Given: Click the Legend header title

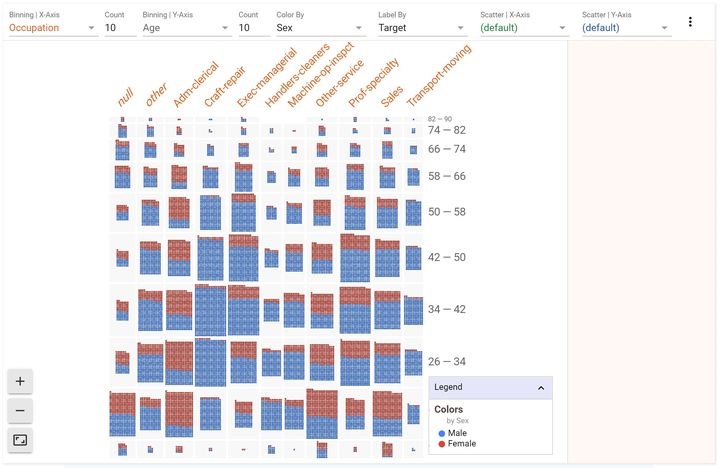Looking at the screenshot, I should tap(448, 387).
